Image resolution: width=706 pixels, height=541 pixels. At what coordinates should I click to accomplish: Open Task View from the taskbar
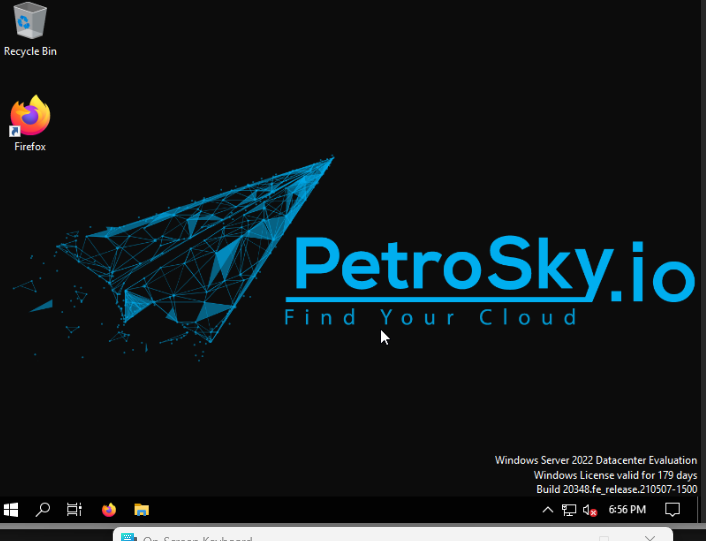[75, 510]
